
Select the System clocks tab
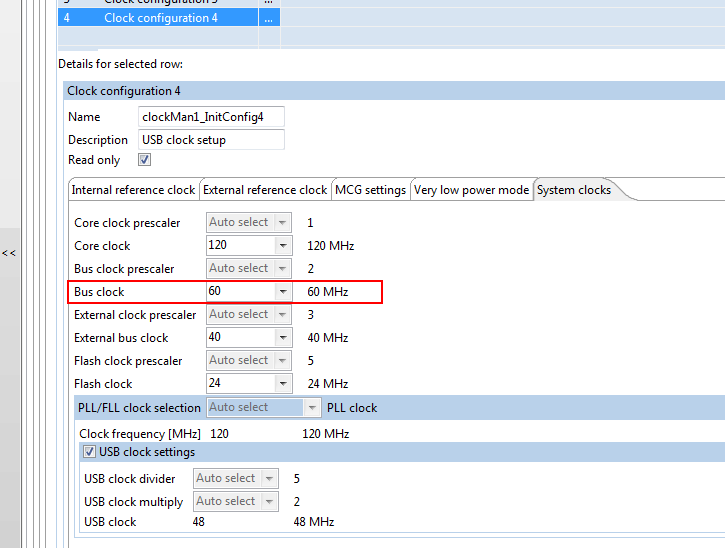(574, 190)
